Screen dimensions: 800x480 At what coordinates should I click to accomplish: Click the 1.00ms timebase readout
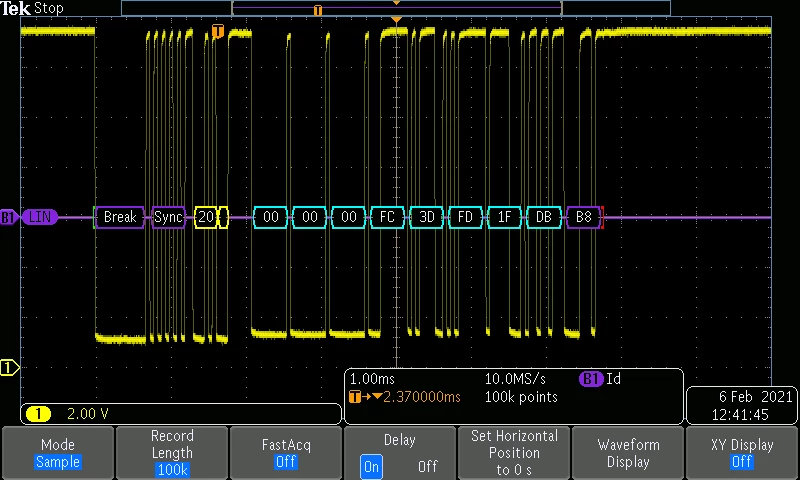[372, 379]
